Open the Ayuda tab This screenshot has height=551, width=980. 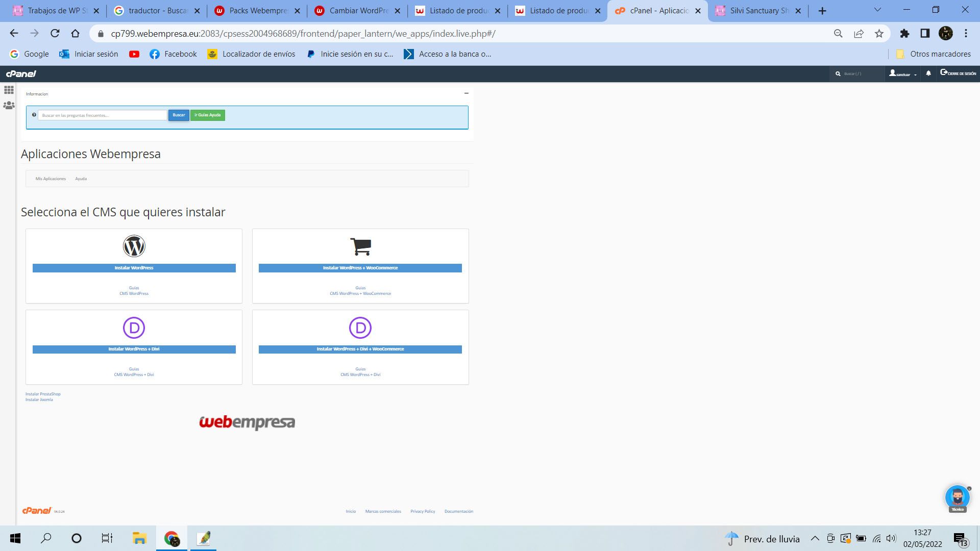tap(81, 179)
